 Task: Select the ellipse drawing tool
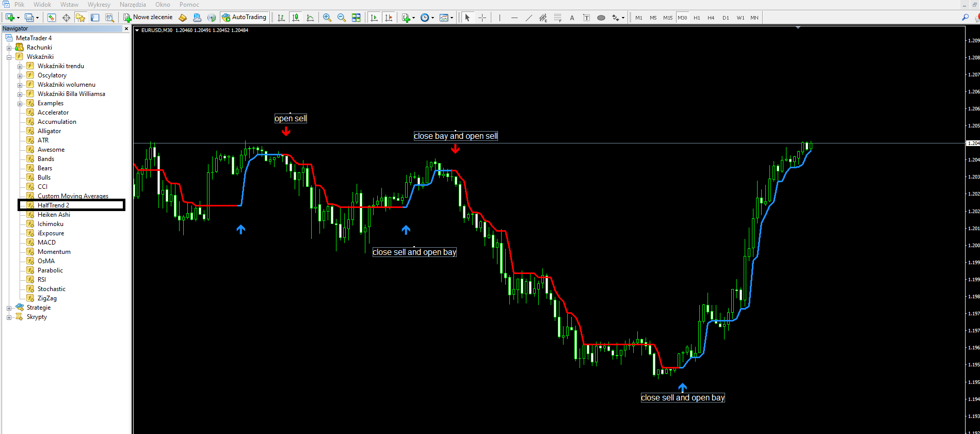[601, 18]
